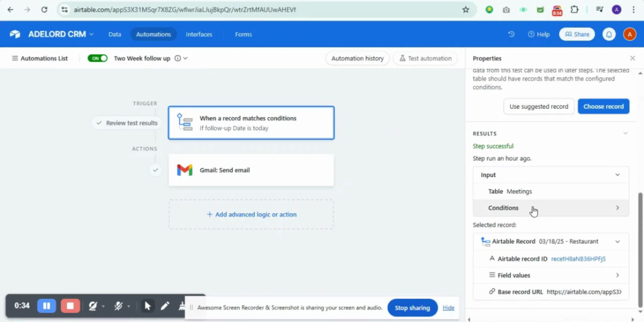Click the Hide link on sharing bar
The height and width of the screenshot is (322, 644).
tap(448, 308)
